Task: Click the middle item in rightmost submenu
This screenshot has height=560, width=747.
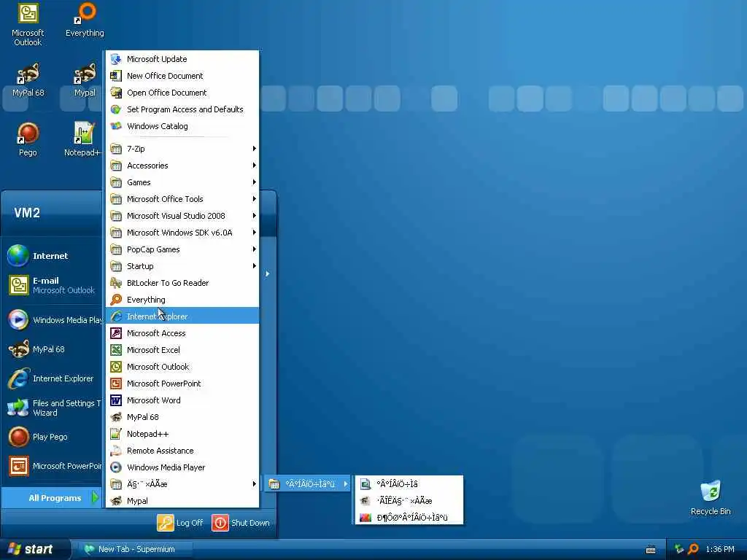Action: [x=409, y=500]
